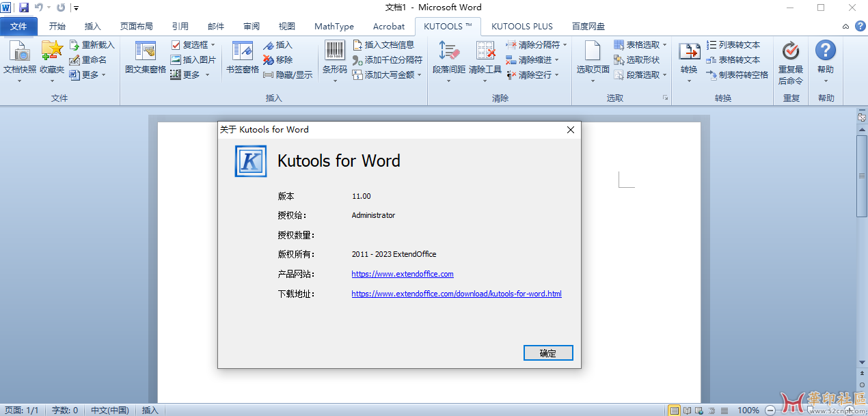Screen dimensions: 868x416
Task: Open the kutools-for-word download link
Action: [x=457, y=294]
